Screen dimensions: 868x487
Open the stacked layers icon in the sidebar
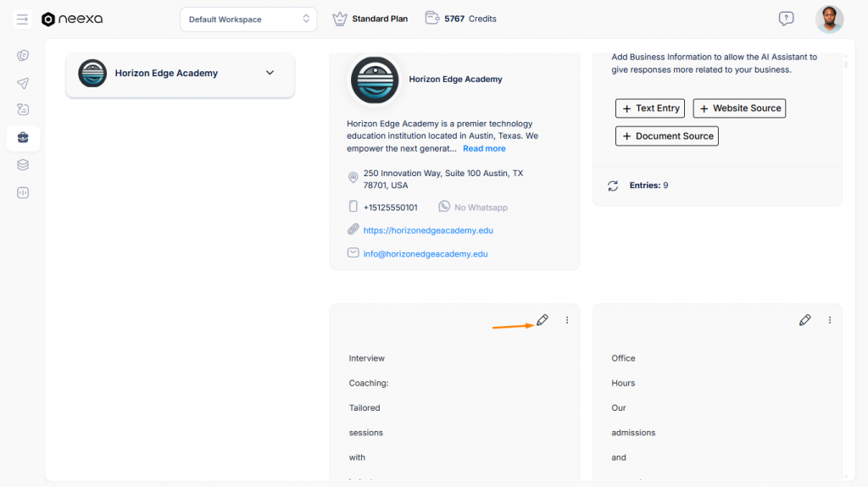pyautogui.click(x=23, y=165)
